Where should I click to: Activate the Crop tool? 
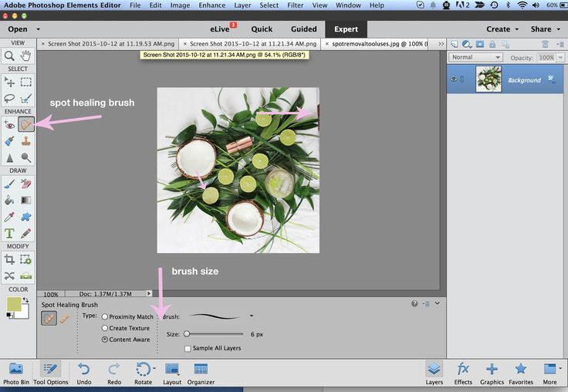9,259
